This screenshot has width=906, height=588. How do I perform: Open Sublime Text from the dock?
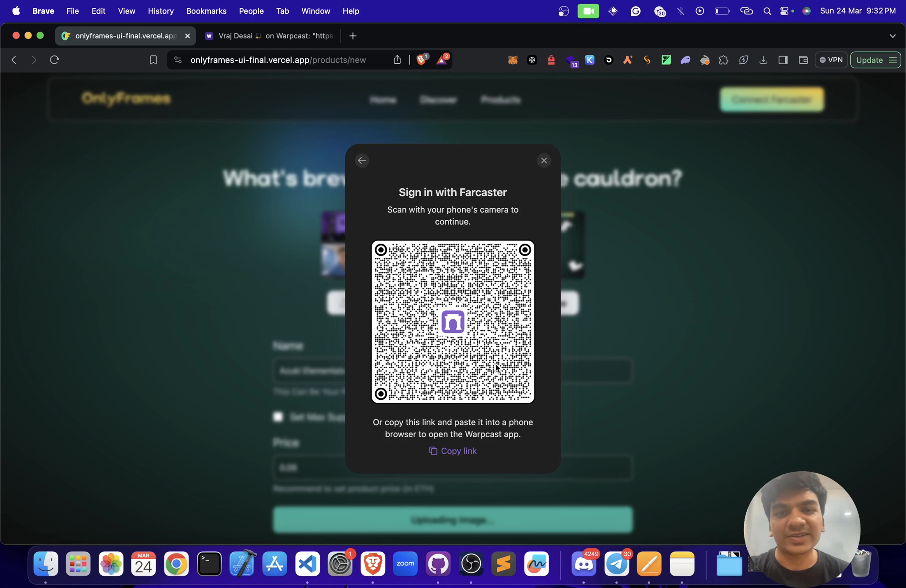pyautogui.click(x=504, y=564)
